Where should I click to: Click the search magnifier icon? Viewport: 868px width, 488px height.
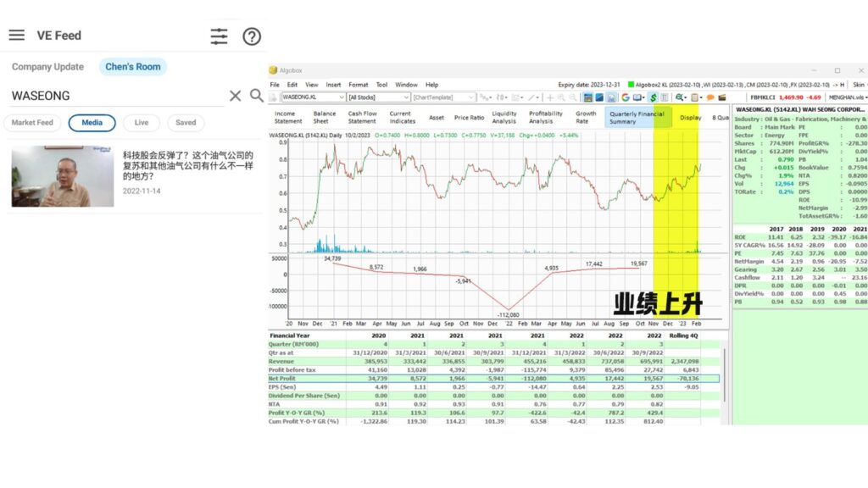pos(256,95)
